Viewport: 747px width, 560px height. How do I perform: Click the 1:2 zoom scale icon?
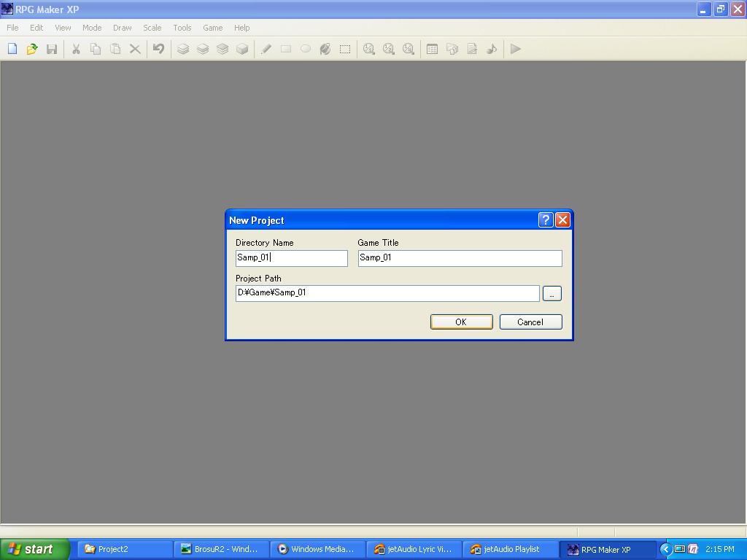(389, 49)
